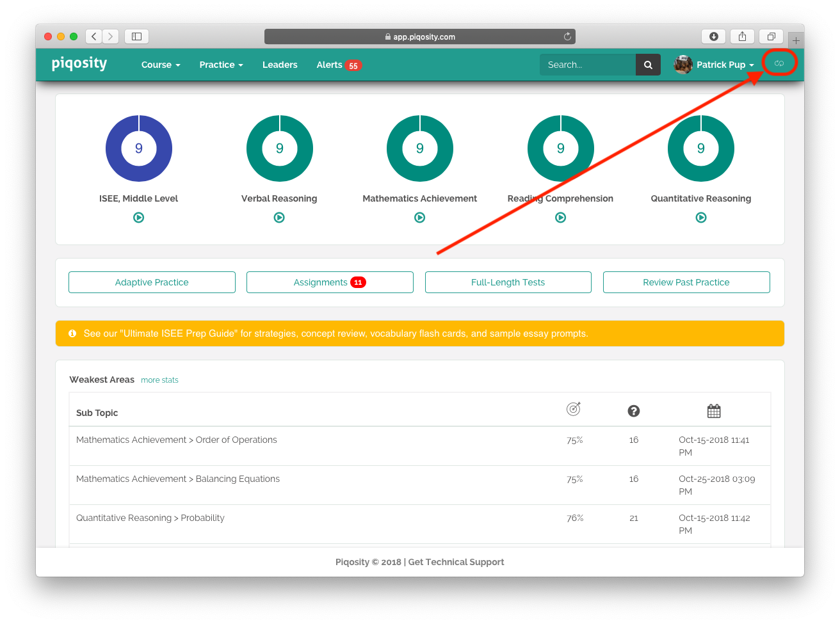This screenshot has width=840, height=624.
Task: Click the Oct-15-2018 11:41 PM date cell
Action: (714, 446)
